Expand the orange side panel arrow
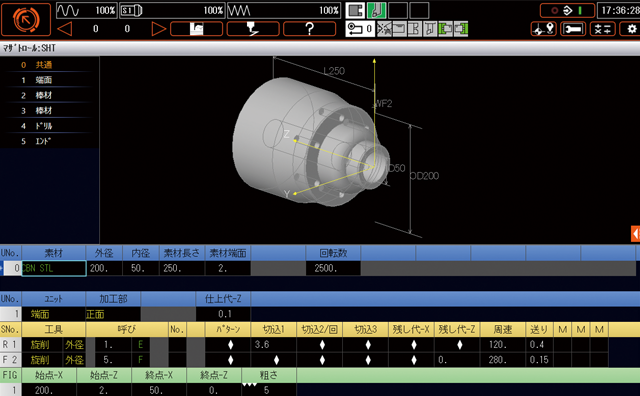 [x=636, y=234]
